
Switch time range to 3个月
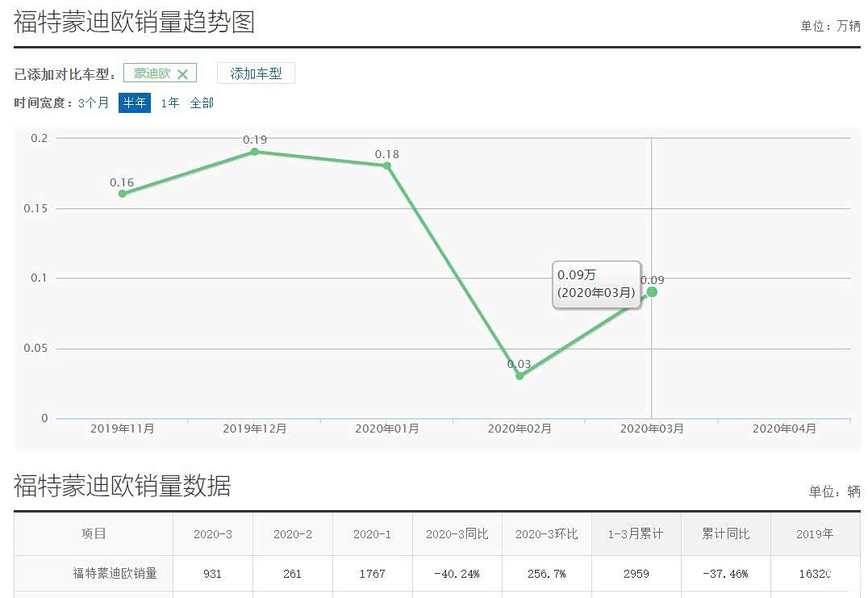94,103
